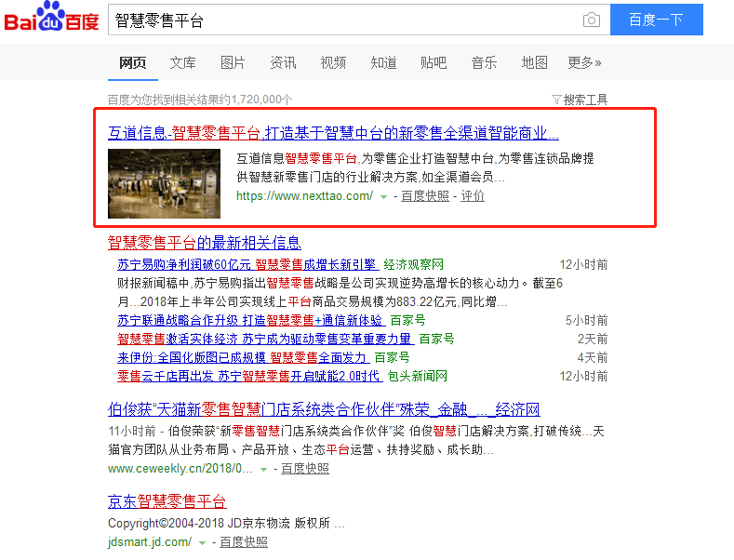Open 搜索工具 options
Viewport: 734px width, 560px height.
click(x=585, y=100)
